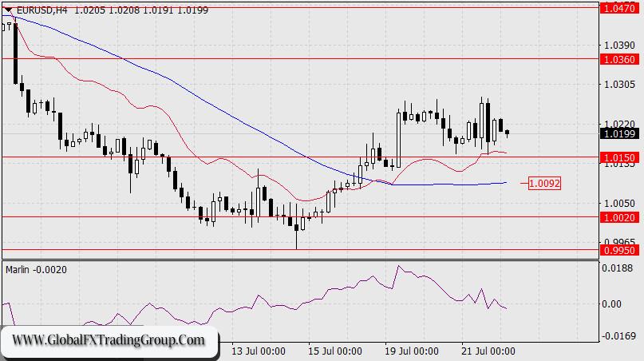Screen dimensions: 644x361
Task: Click the 0.00 oscillator zero level label
Action: [611, 303]
